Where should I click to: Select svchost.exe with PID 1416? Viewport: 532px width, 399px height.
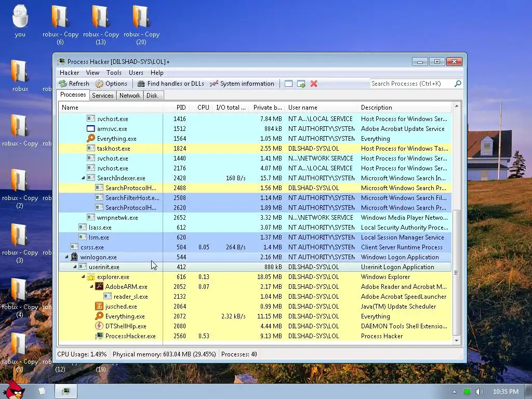(255, 118)
